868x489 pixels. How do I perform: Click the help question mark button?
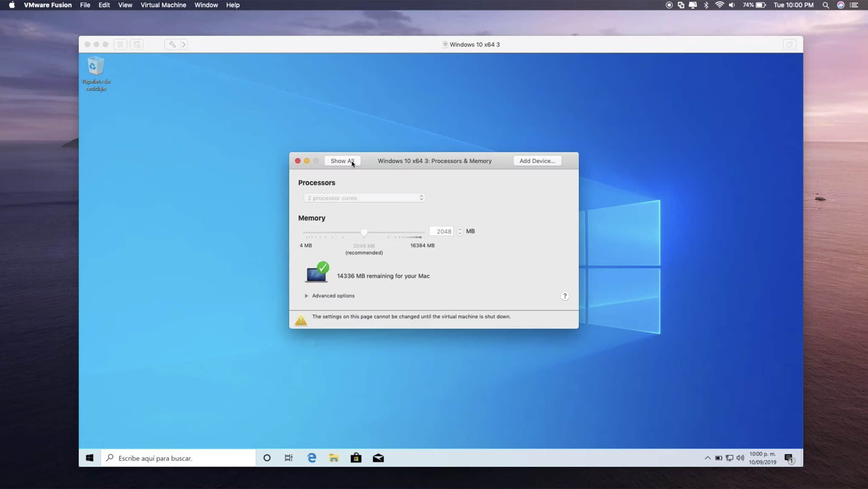[x=565, y=296]
